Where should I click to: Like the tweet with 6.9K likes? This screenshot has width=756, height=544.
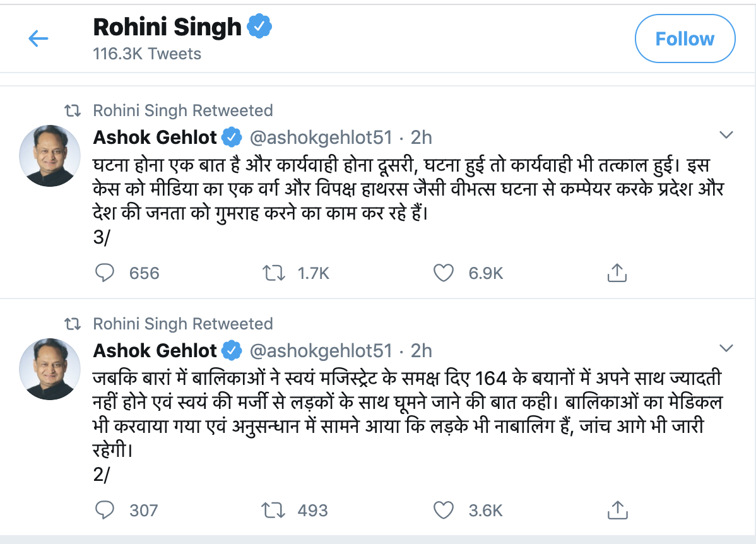pos(444,273)
